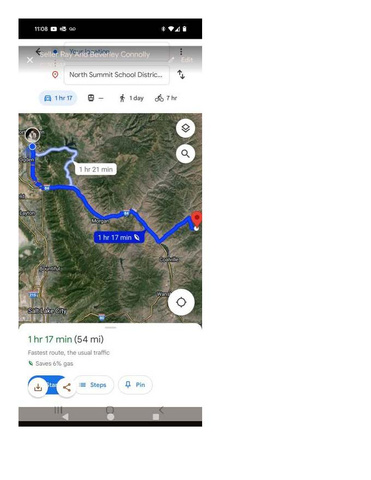Tap the red destination pin marker

coord(197,219)
